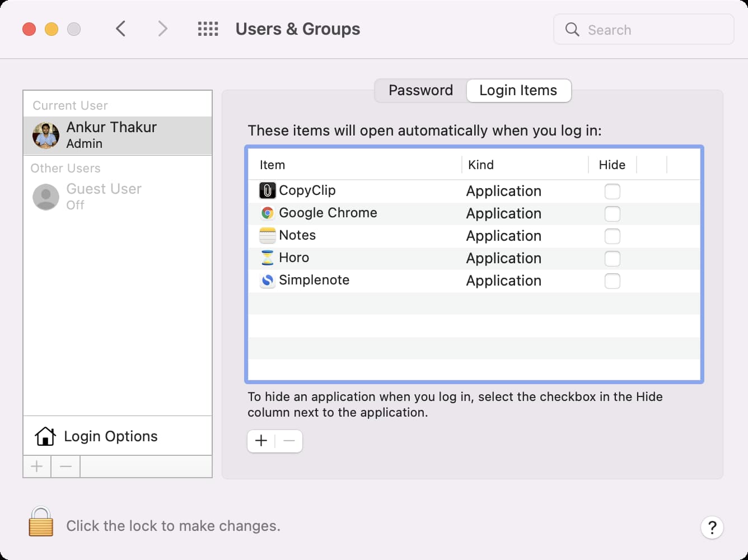
Task: Show all preferences grid icon
Action: pyautogui.click(x=208, y=29)
